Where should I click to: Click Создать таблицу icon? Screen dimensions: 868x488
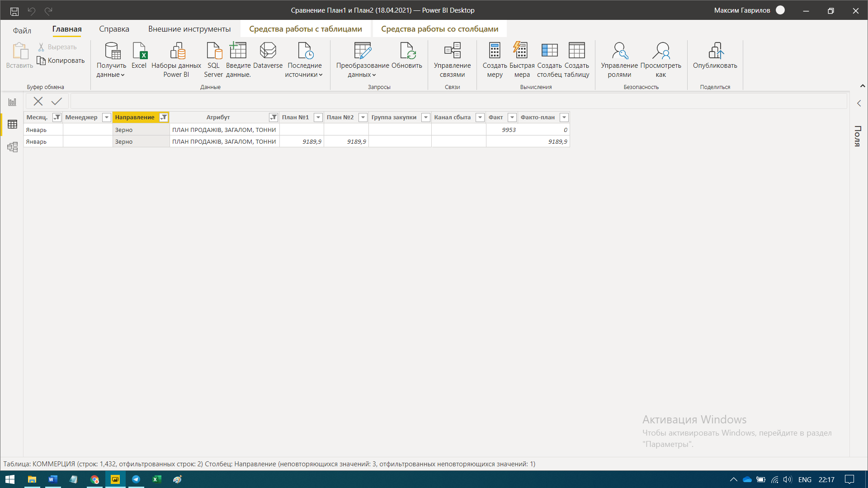577,51
